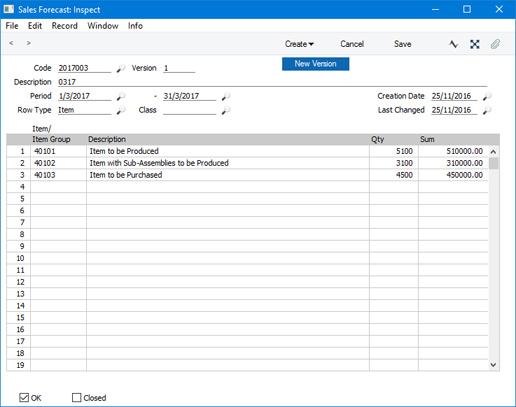Click the Description field containing 0317

tap(272, 82)
